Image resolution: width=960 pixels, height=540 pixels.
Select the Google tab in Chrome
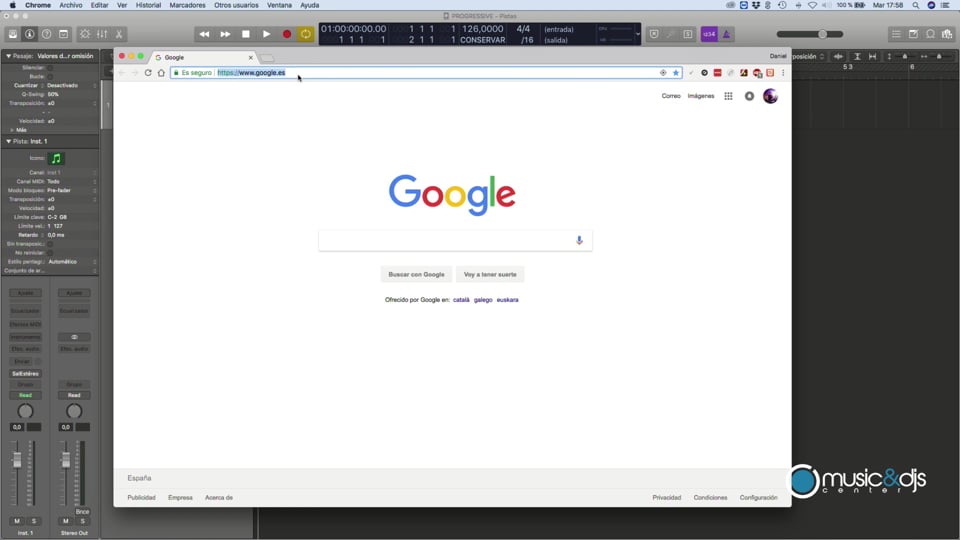202,58
